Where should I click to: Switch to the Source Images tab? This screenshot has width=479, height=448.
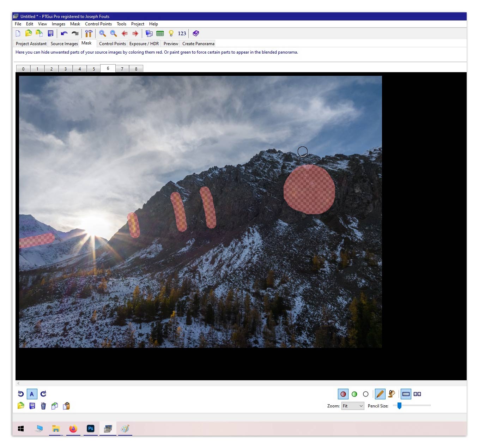64,44
